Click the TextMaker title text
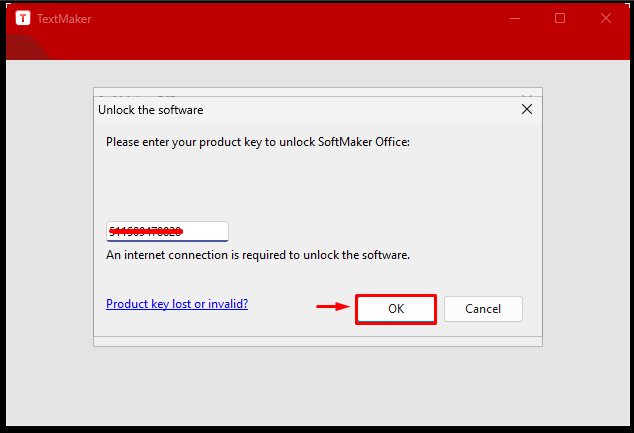The width and height of the screenshot is (634, 433). point(64,19)
